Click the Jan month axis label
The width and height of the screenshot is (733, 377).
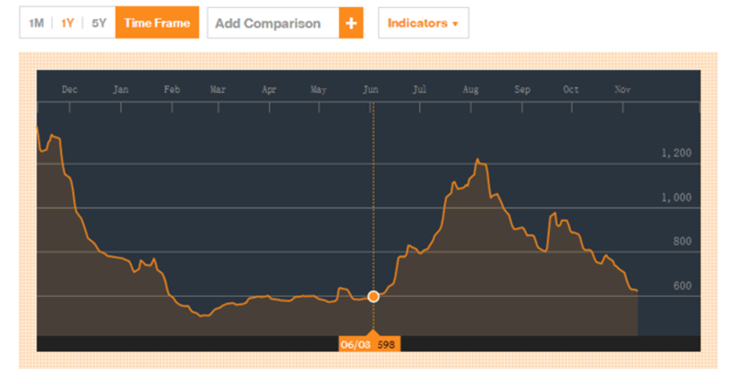pos(121,89)
